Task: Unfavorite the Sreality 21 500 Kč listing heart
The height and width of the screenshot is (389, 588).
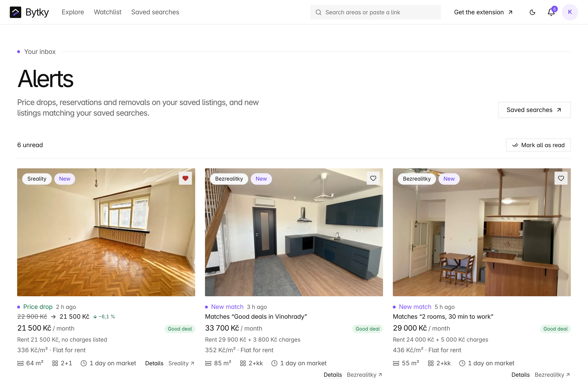Action: click(185, 178)
